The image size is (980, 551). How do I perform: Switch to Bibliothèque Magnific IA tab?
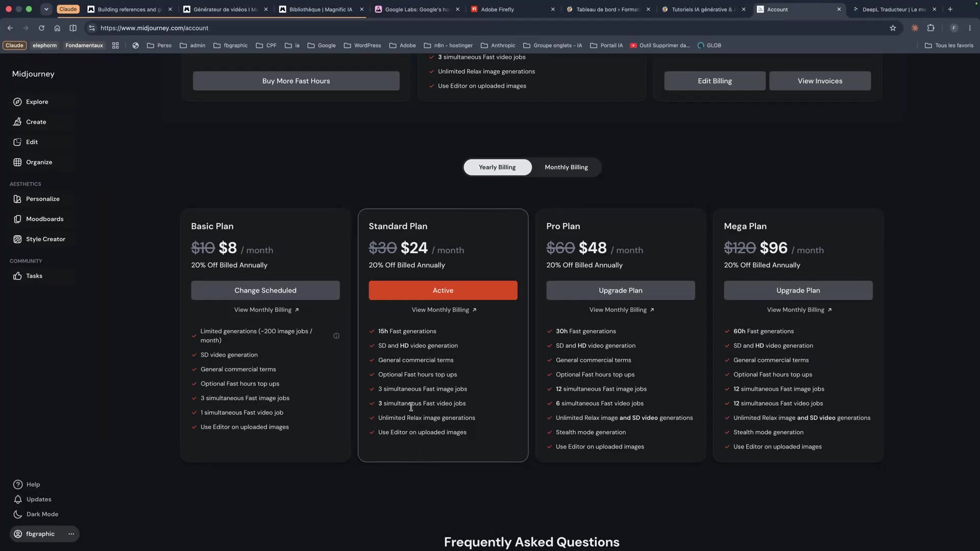click(x=321, y=9)
